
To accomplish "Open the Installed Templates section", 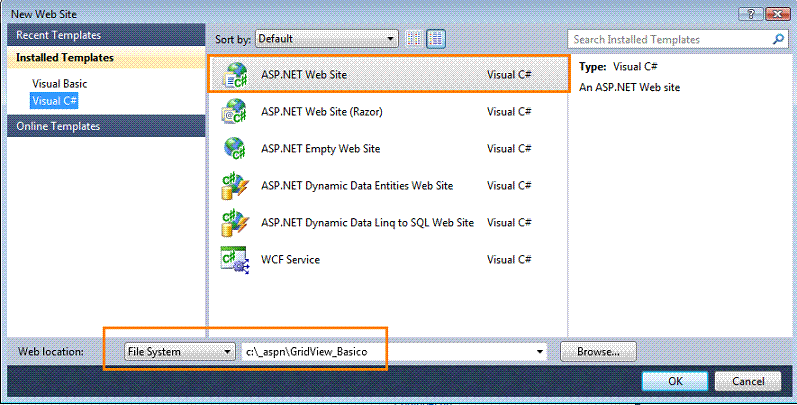I will [106, 58].
